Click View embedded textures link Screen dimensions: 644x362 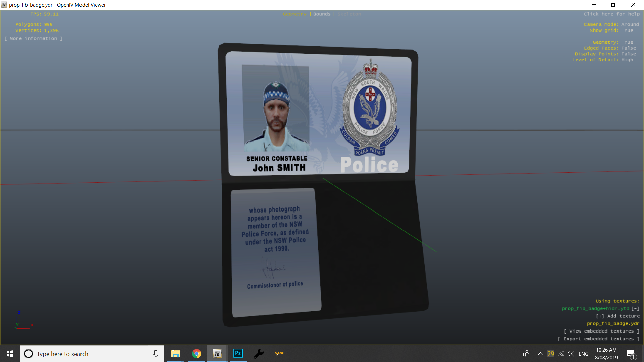coord(601,331)
